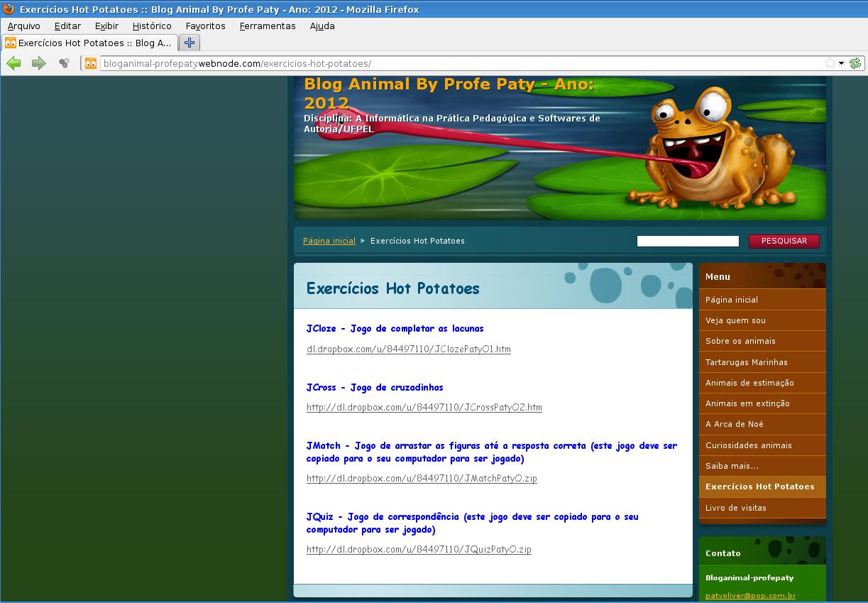Open the Histórico menu
The image size is (868, 603).
click(x=152, y=26)
